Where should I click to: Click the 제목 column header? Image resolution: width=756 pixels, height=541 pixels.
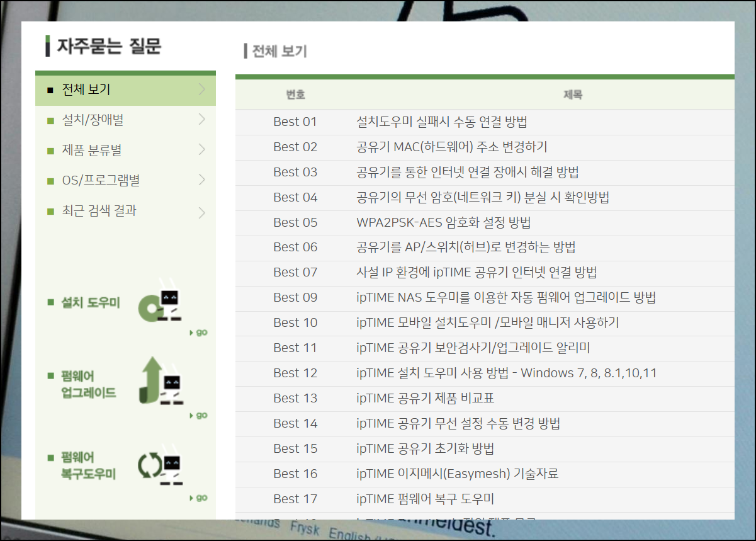click(573, 94)
